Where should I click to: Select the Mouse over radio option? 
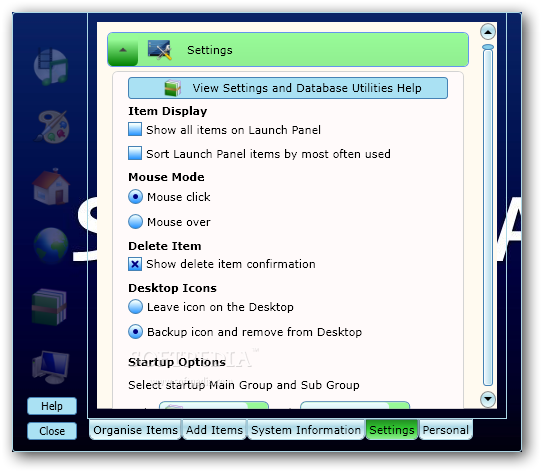(x=136, y=222)
